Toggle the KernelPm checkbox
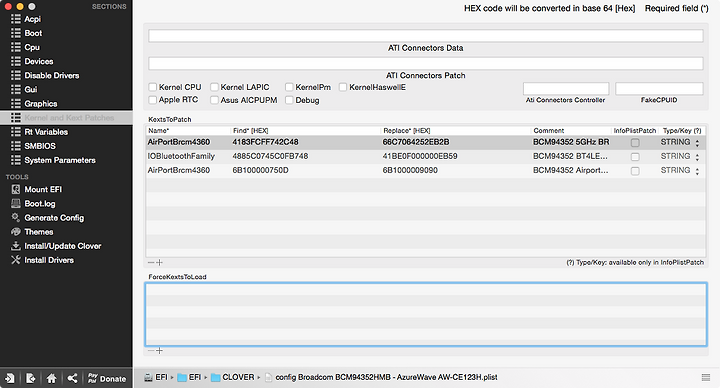Screen dimensions: 720x388 pyautogui.click(x=289, y=87)
